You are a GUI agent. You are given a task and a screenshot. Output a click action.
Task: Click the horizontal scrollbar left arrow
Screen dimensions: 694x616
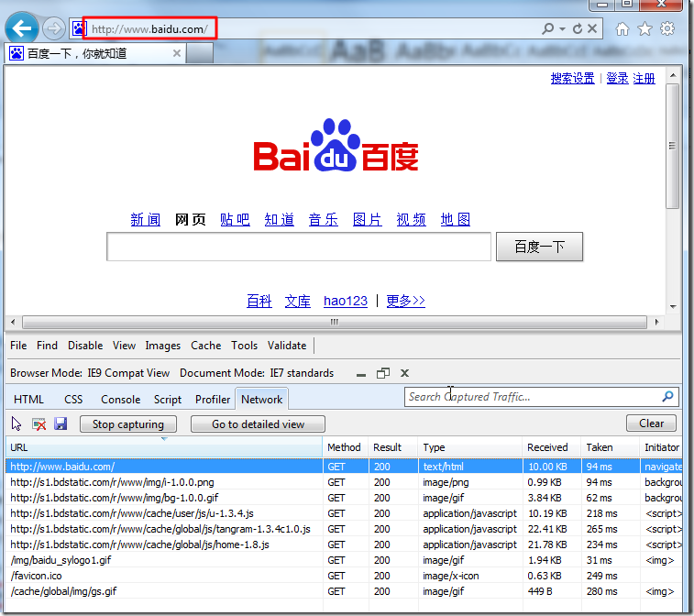(13, 322)
